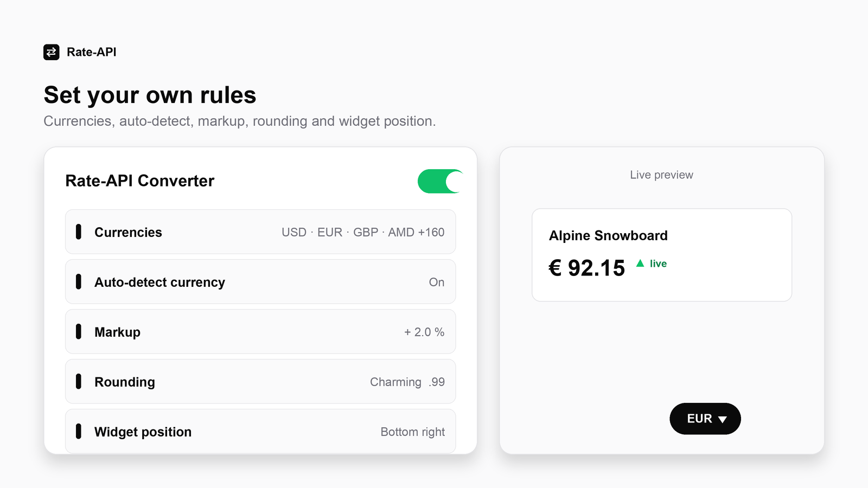Click the handle icon beside Markup
The image size is (868, 488).
(79, 332)
